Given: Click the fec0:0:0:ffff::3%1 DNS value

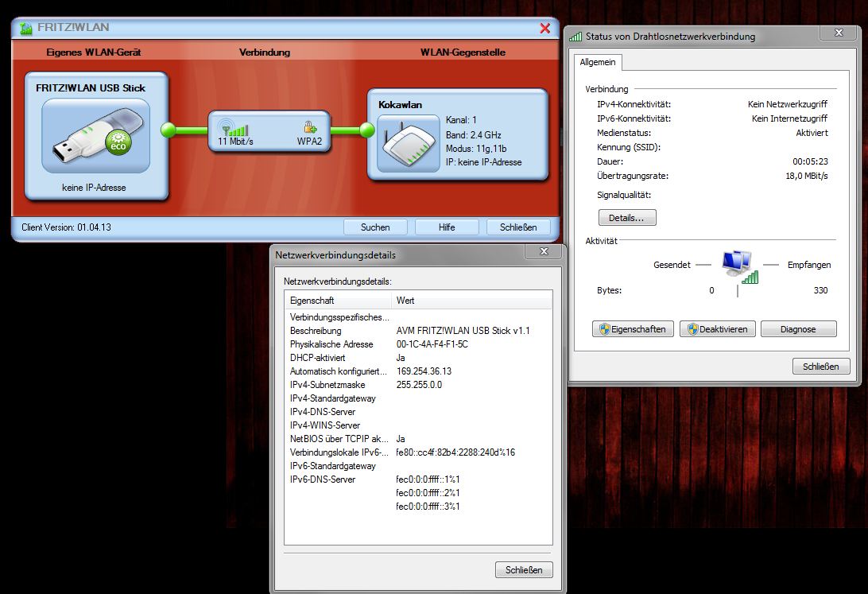Looking at the screenshot, I should click(428, 506).
